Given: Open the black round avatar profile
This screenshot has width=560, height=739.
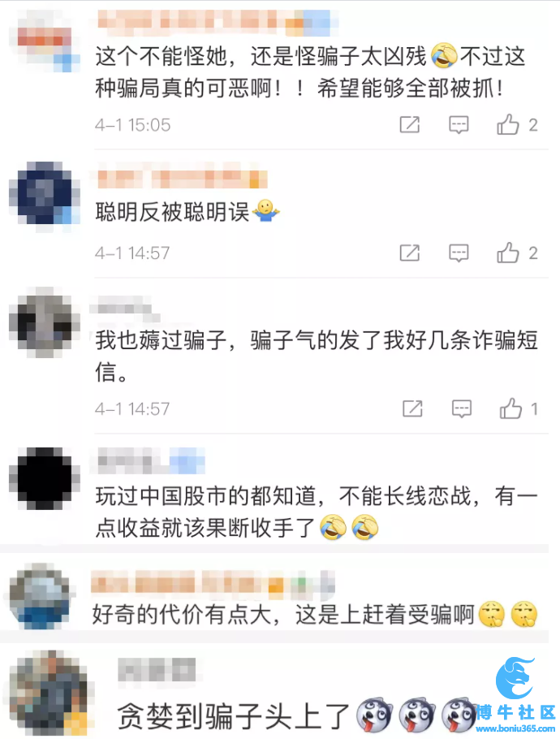Looking at the screenshot, I should click(45, 478).
